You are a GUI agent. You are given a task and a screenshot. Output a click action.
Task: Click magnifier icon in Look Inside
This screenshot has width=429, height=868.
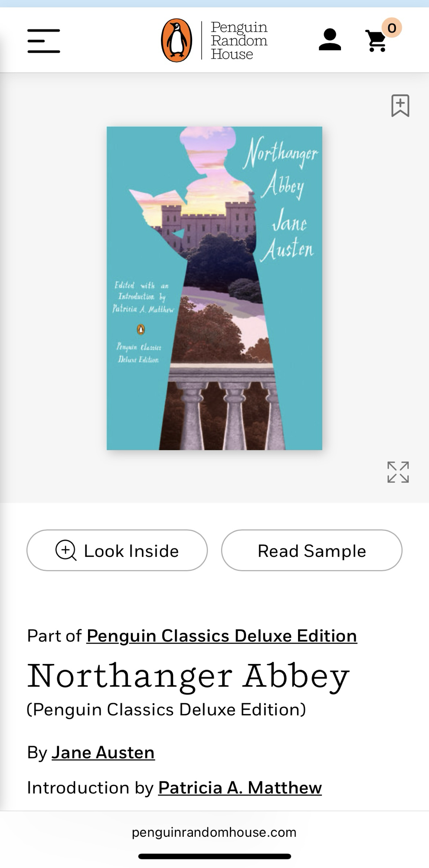66,550
